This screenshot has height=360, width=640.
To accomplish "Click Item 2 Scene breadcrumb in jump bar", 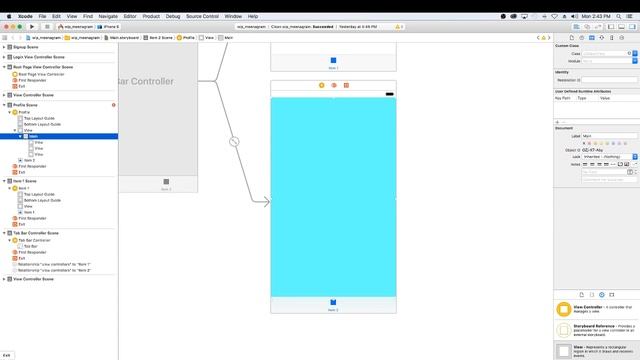I will pyautogui.click(x=158, y=38).
